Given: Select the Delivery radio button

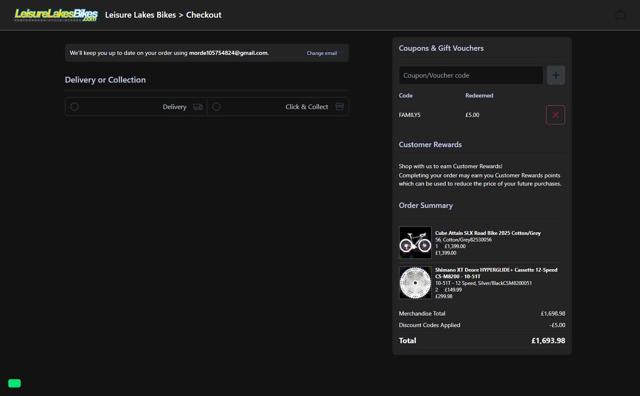Looking at the screenshot, I should [74, 107].
